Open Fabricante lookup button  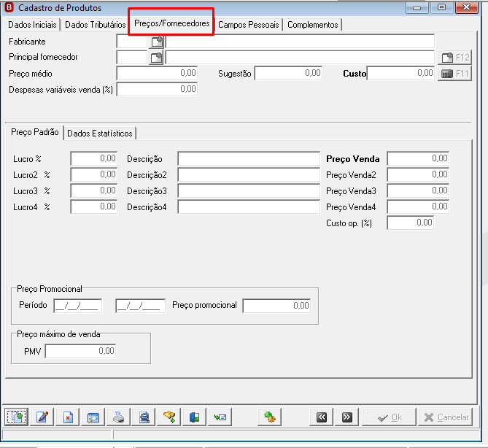click(x=157, y=42)
